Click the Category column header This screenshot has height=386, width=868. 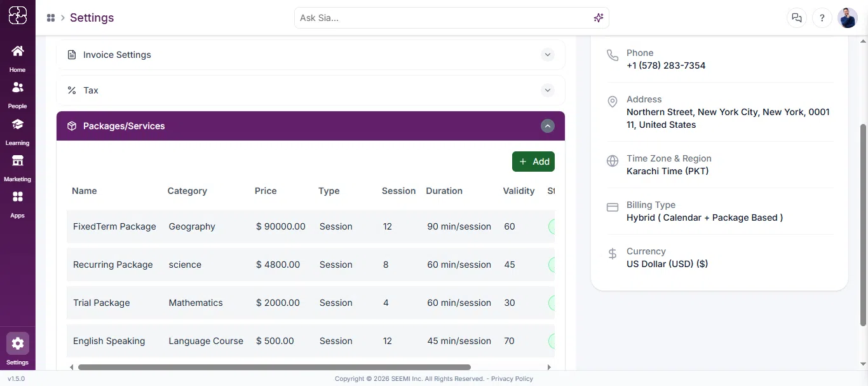tap(187, 191)
